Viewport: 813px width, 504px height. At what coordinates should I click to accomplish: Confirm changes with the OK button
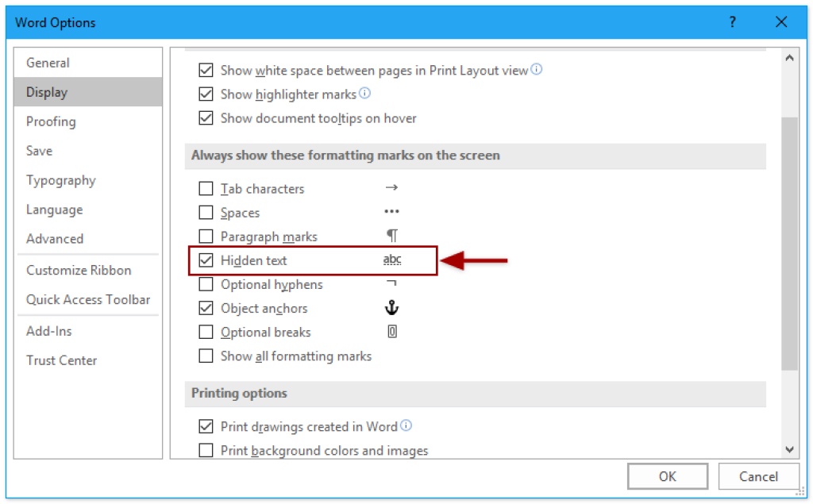pos(667,475)
